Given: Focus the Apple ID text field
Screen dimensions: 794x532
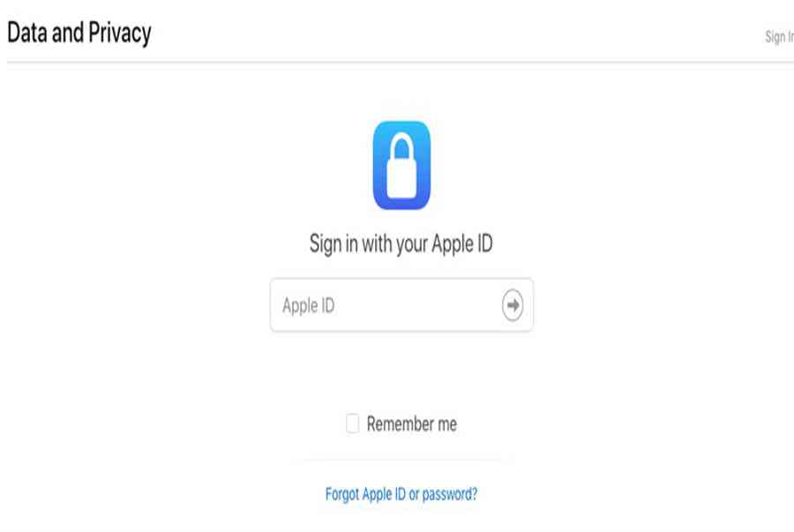Looking at the screenshot, I should [x=401, y=305].
